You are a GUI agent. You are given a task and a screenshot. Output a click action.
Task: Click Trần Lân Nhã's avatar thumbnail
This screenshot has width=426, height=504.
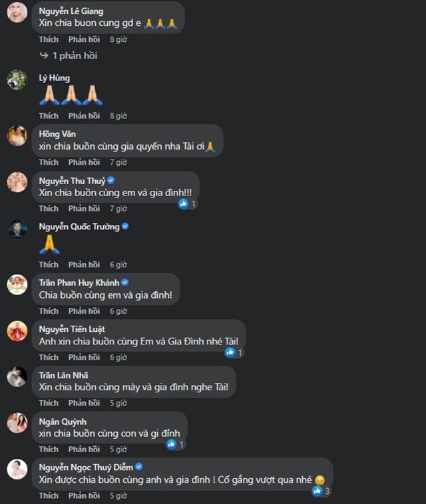pyautogui.click(x=17, y=376)
